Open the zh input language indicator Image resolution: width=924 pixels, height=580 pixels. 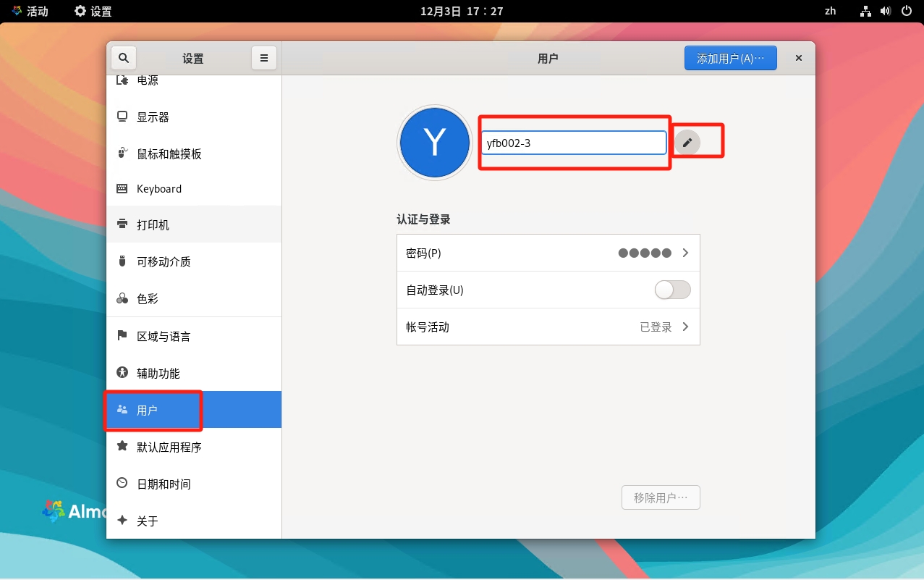pos(831,11)
